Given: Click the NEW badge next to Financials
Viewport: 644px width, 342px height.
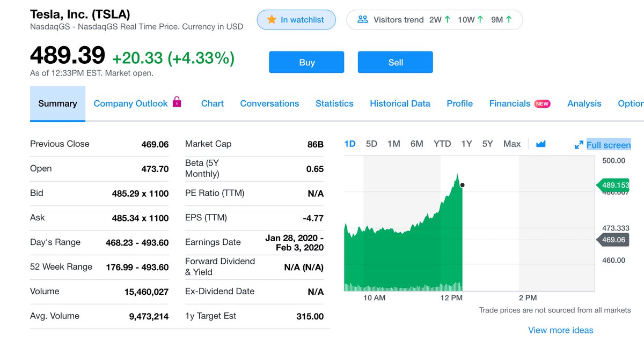Looking at the screenshot, I should (542, 103).
